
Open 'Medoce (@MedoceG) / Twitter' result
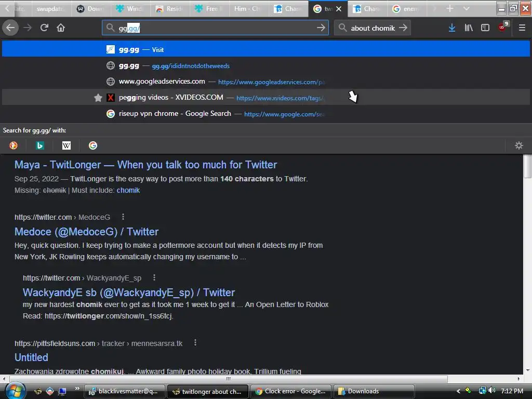pyautogui.click(x=86, y=232)
